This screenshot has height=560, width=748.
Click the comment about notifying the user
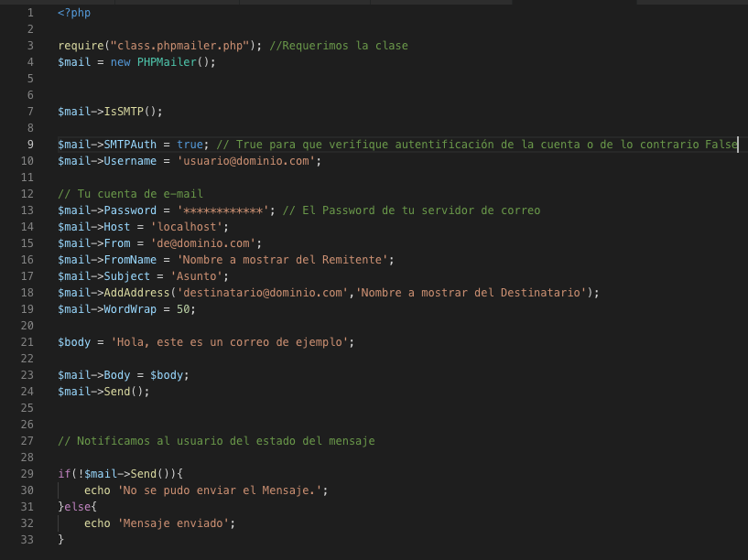(215, 440)
